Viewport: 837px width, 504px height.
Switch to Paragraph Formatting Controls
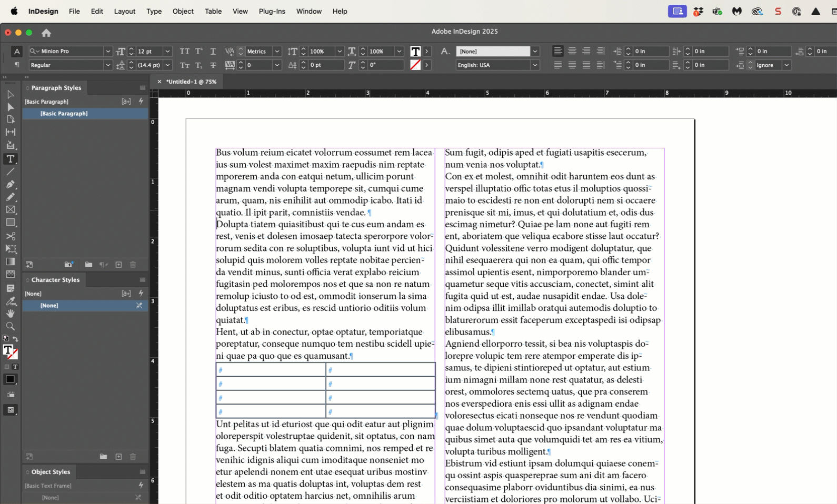[17, 65]
